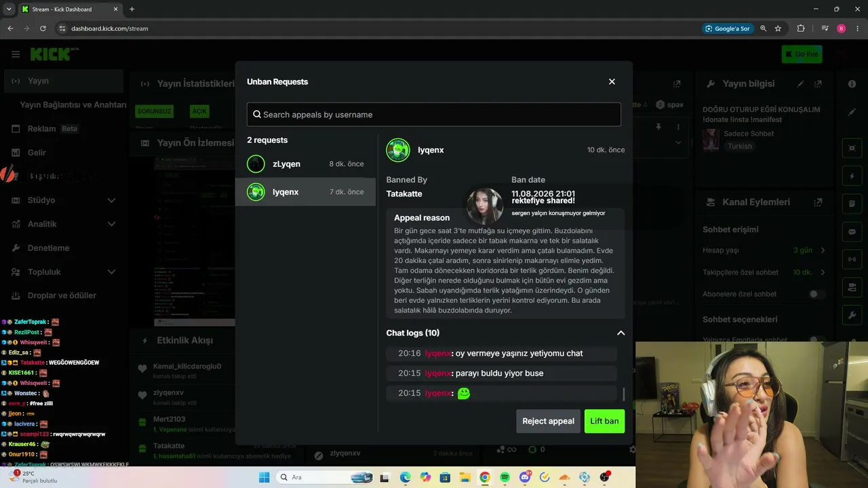Screen dimensions: 868x488
Task: Pop out the Kanal Eylemleri panel
Action: 818,202
